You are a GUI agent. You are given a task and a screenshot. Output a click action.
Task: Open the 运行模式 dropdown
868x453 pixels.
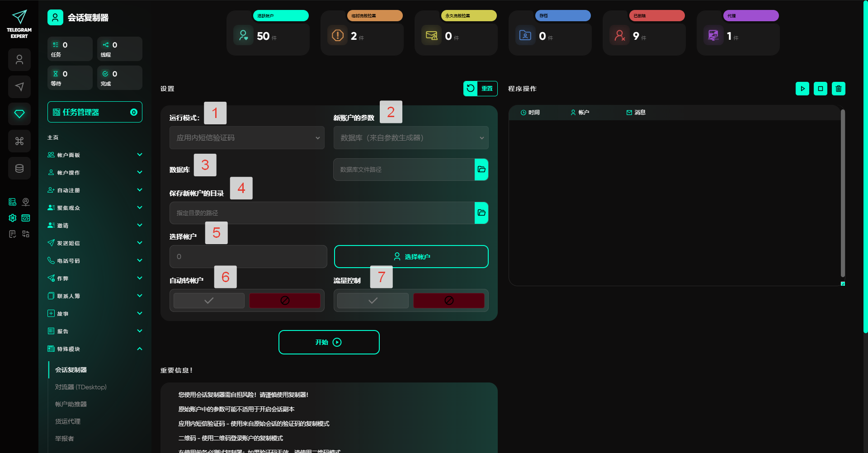click(247, 138)
